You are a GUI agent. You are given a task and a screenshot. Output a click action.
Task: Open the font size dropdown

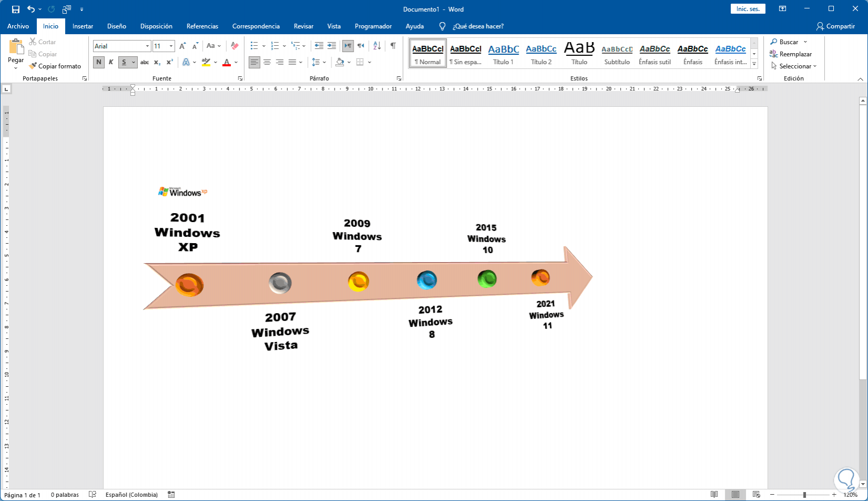click(171, 46)
